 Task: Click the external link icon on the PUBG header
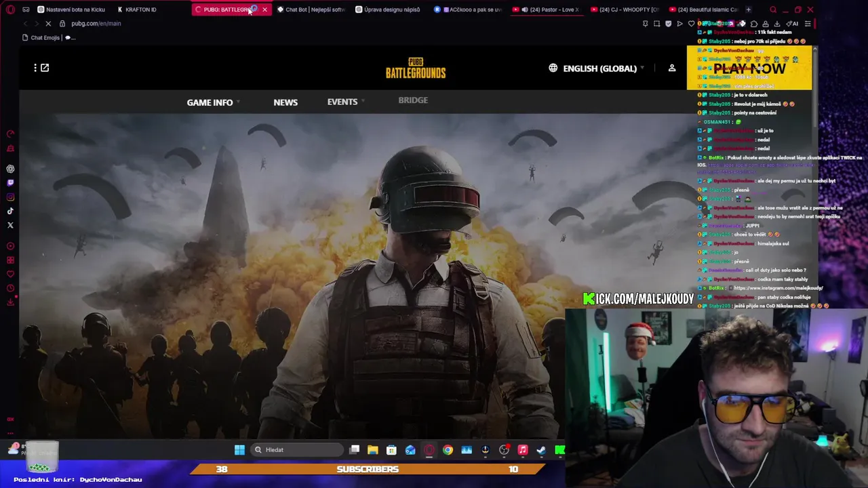pos(45,68)
